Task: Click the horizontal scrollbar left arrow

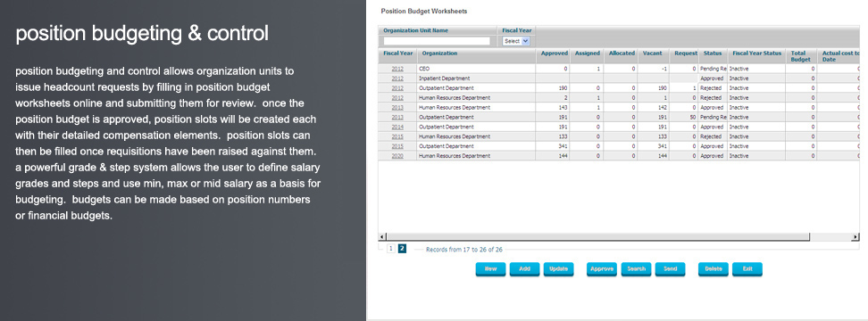Action: 381,237
